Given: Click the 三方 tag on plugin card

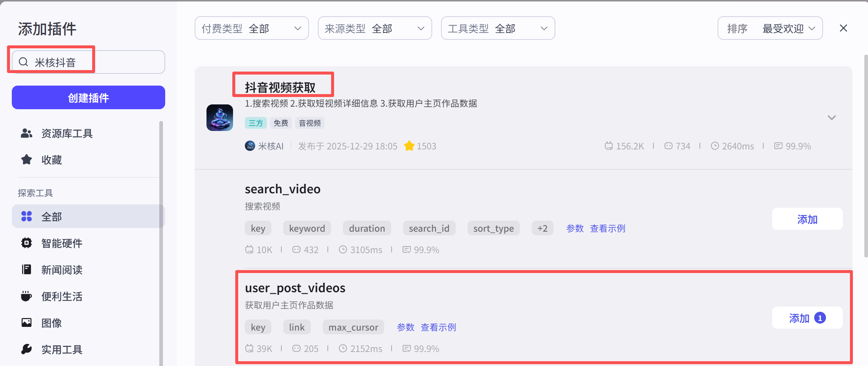Looking at the screenshot, I should click(x=256, y=123).
